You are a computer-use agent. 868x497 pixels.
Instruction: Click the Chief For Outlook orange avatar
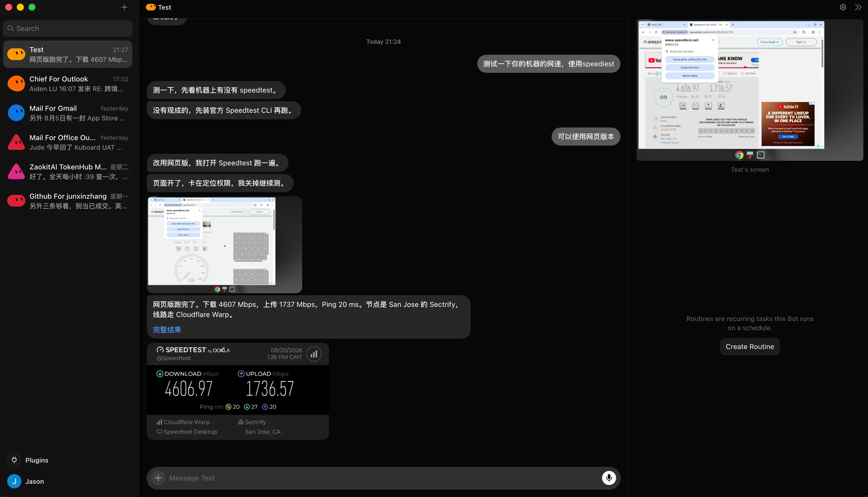16,84
